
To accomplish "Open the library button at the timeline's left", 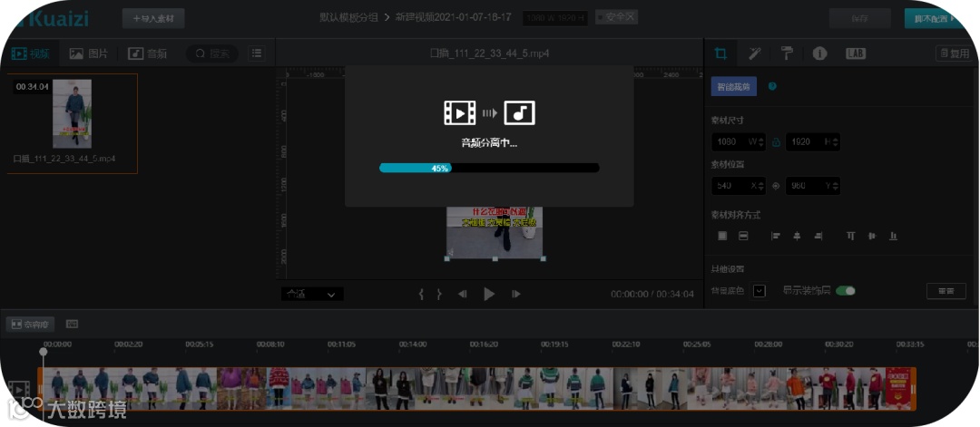I will (30, 324).
